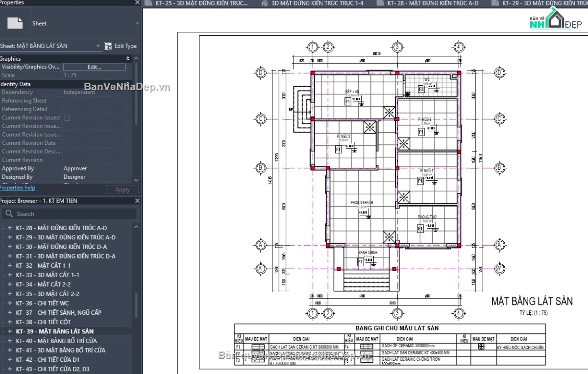Image resolution: width=588 pixels, height=374 pixels.
Task: Toggle the Current Revision Issued checkbox
Action: (x=67, y=118)
